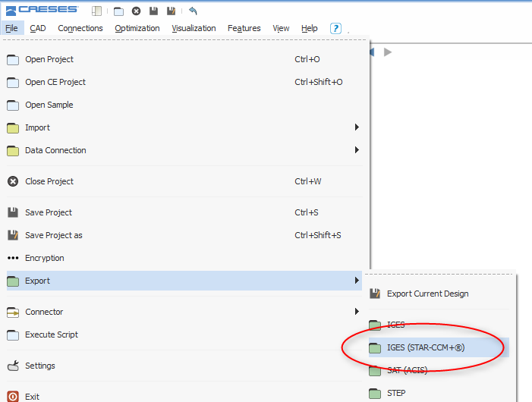Open the Help menu
The image size is (532, 402).
pos(309,28)
